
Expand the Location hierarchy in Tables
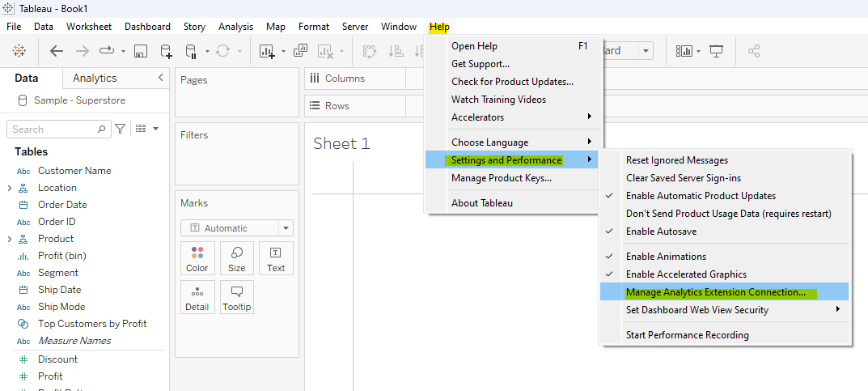coord(10,188)
